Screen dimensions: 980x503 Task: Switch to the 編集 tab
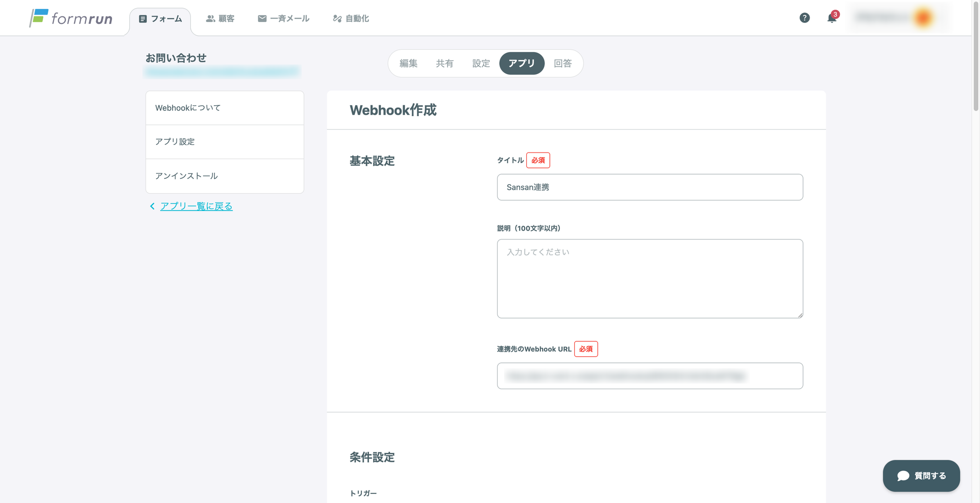tap(408, 63)
